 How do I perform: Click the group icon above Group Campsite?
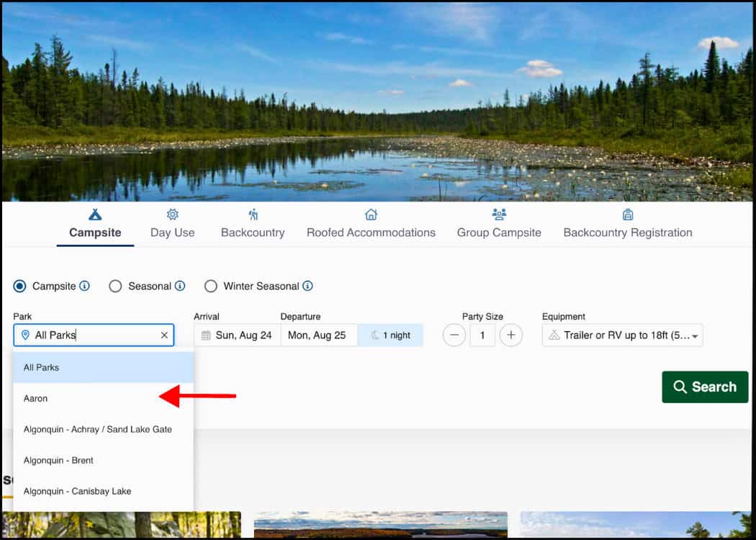(499, 214)
